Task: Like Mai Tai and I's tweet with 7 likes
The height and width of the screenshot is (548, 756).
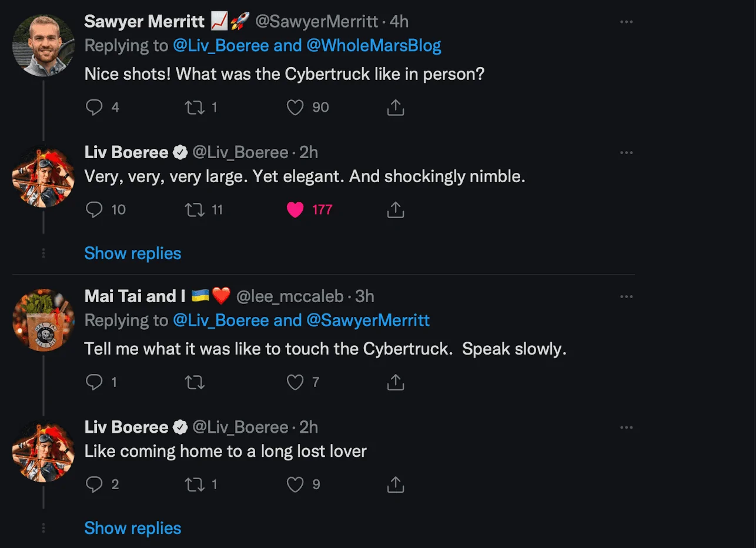Action: coord(295,383)
